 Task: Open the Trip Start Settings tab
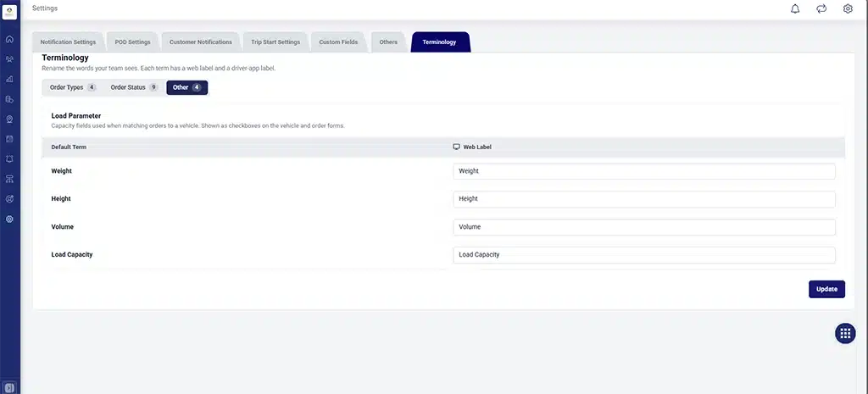click(x=275, y=42)
